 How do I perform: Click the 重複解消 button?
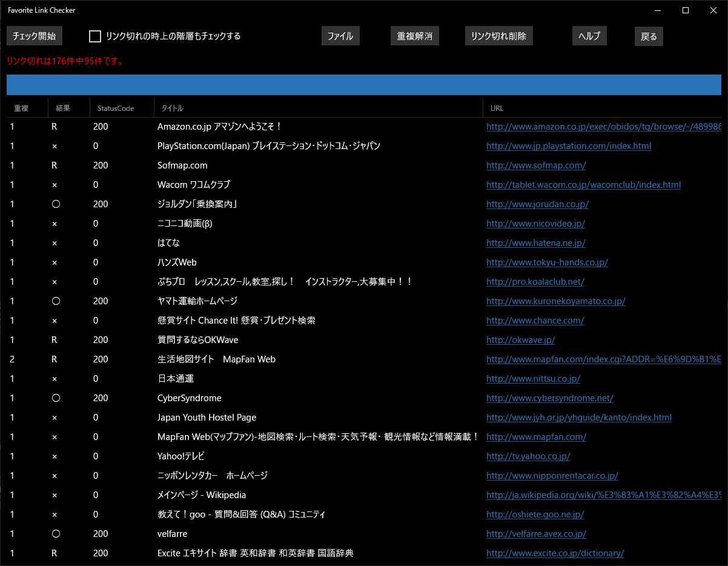click(415, 36)
